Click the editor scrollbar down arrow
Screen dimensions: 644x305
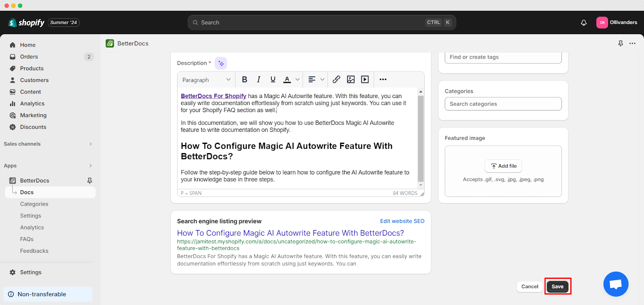click(421, 185)
